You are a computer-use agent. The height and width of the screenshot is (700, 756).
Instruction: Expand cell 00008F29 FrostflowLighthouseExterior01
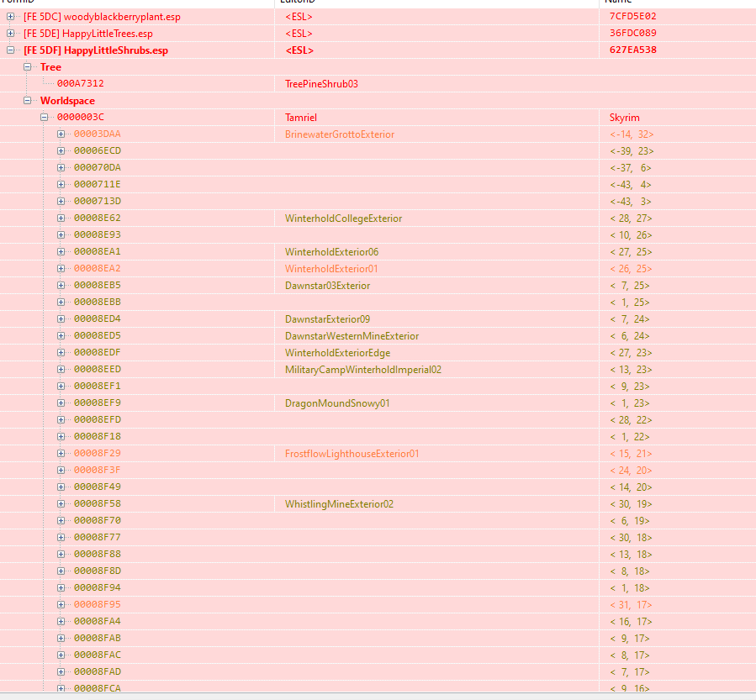(x=61, y=453)
